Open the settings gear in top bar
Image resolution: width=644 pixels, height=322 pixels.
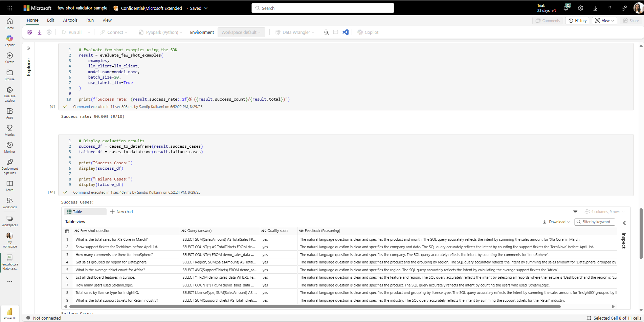point(581,8)
